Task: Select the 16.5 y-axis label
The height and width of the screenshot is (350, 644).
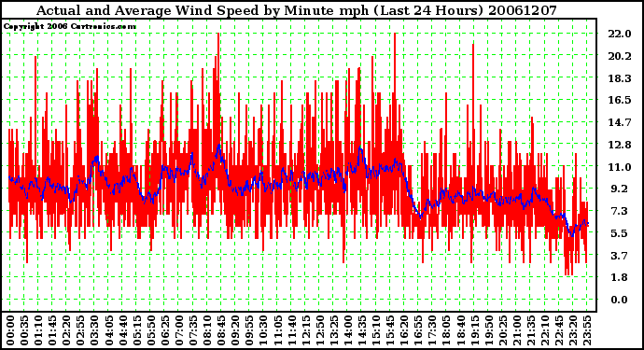Action: coord(620,100)
